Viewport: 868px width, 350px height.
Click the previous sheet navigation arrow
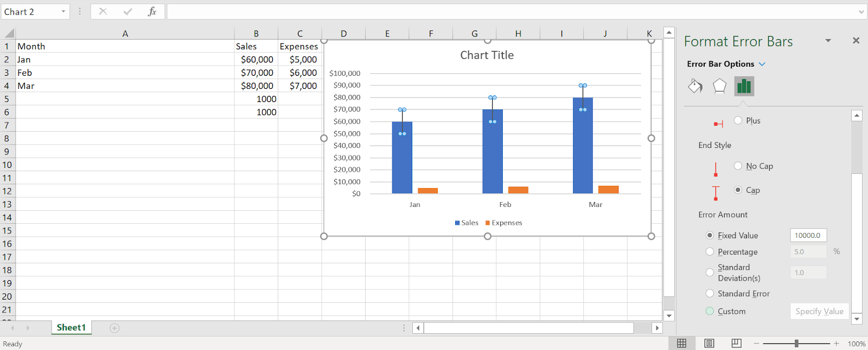[12, 328]
